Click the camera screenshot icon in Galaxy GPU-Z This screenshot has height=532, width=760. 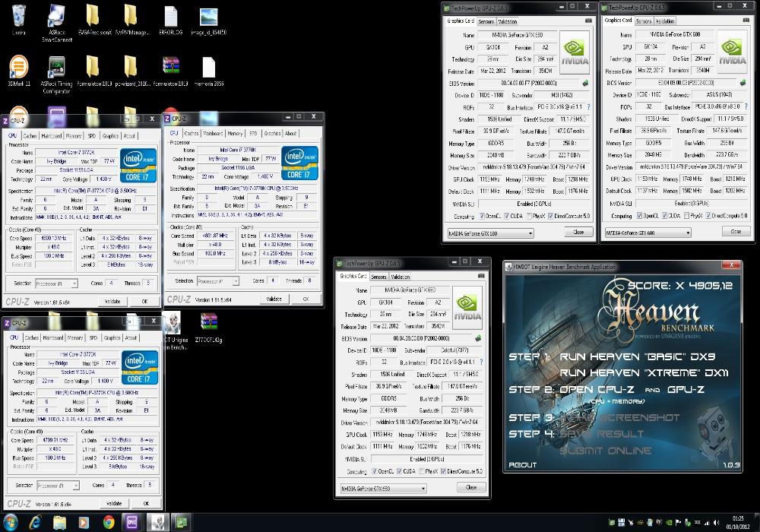(481, 276)
